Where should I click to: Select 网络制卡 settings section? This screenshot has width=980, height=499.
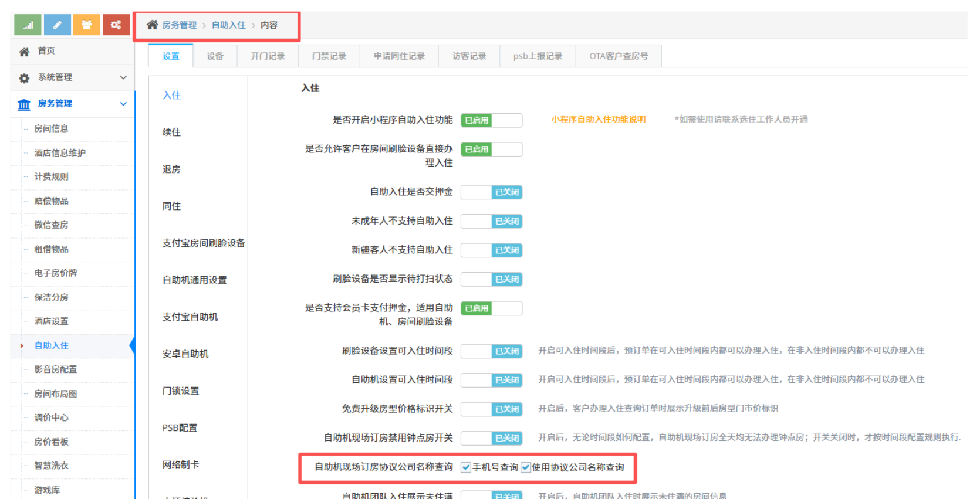point(181,465)
